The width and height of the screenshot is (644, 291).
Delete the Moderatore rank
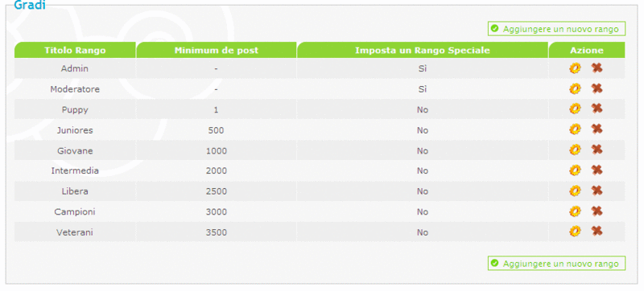(597, 88)
